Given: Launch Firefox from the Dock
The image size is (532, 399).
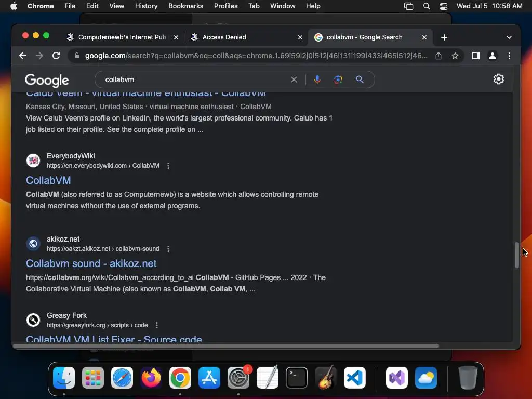Looking at the screenshot, I should (151, 378).
